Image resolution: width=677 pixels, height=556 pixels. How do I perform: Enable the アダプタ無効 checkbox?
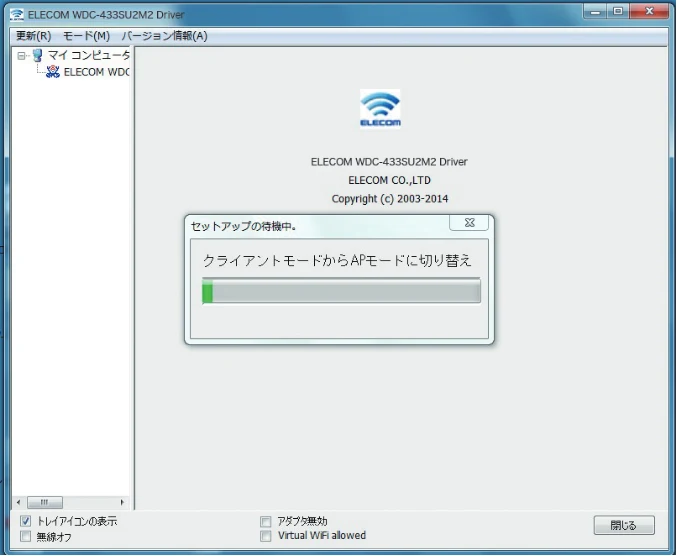(266, 521)
